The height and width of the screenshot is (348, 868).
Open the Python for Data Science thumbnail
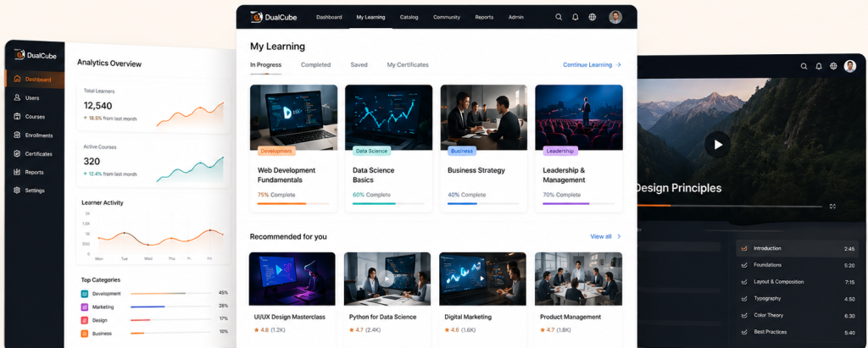tap(387, 279)
